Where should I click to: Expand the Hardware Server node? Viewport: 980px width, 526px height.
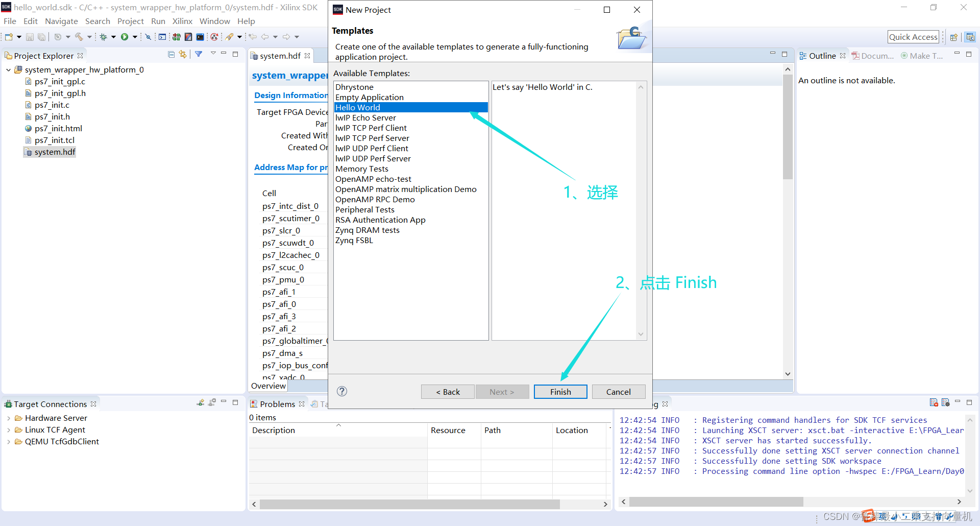click(9, 418)
